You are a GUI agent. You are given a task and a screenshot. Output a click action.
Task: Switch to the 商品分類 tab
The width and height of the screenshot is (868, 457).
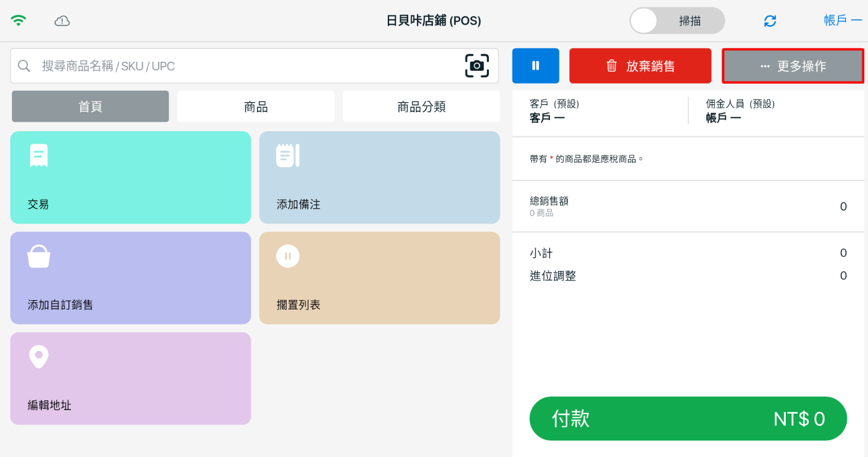tap(421, 107)
